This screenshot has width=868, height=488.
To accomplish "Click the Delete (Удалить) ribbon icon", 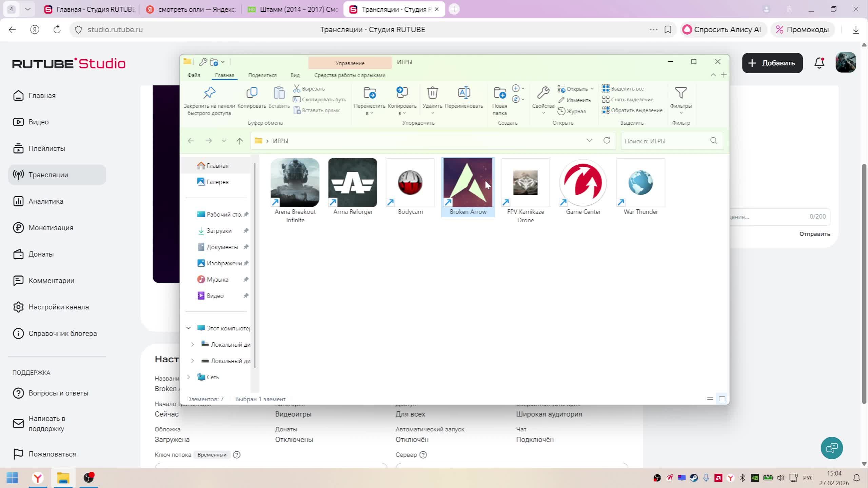I will pyautogui.click(x=432, y=93).
